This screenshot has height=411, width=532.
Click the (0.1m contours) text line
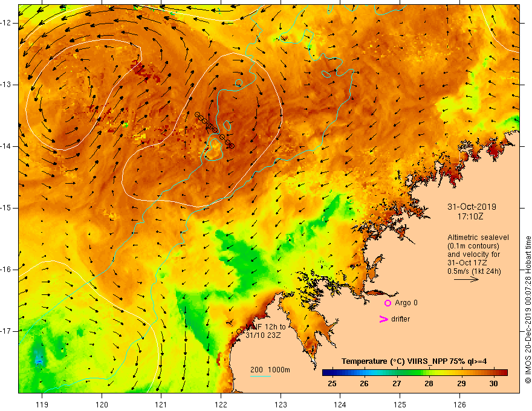pos(473,246)
